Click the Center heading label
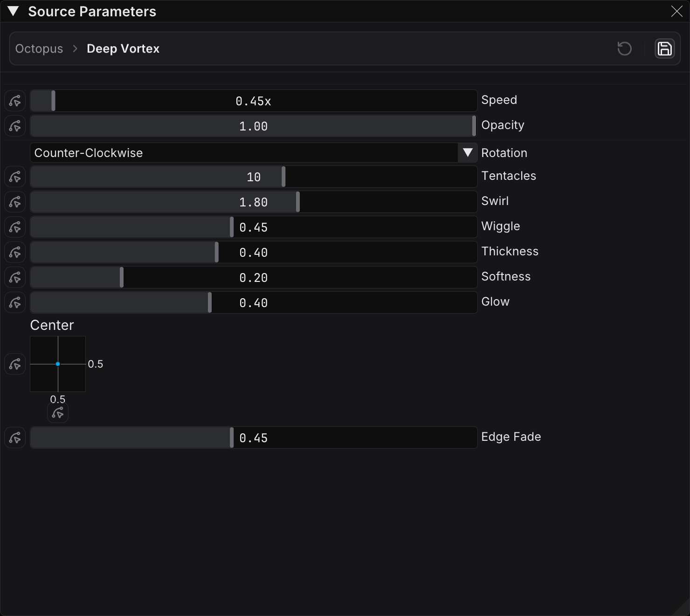 52,325
